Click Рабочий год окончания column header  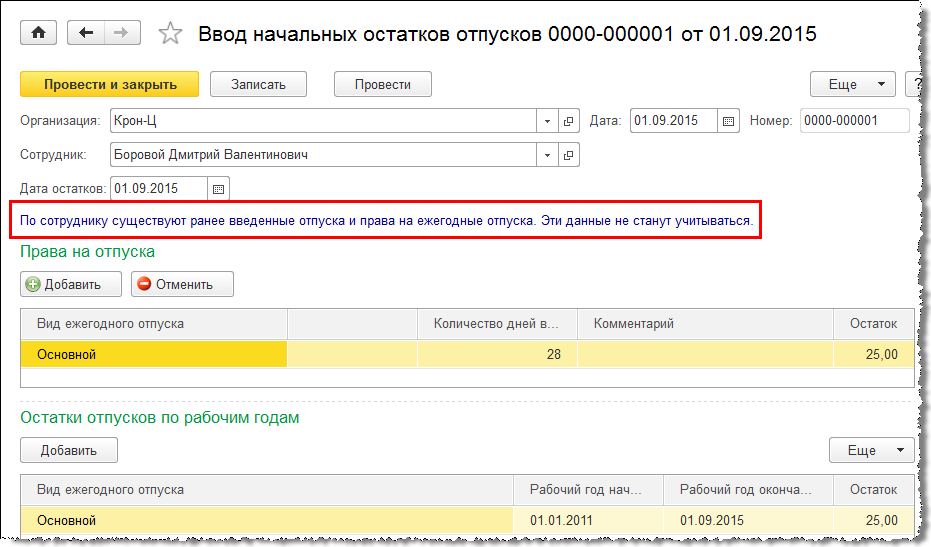coord(749,489)
